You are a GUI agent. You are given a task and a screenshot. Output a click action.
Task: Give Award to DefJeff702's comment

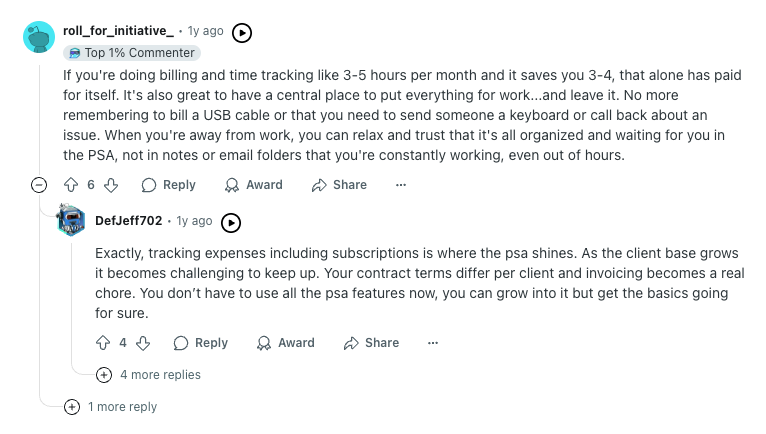[x=286, y=343]
